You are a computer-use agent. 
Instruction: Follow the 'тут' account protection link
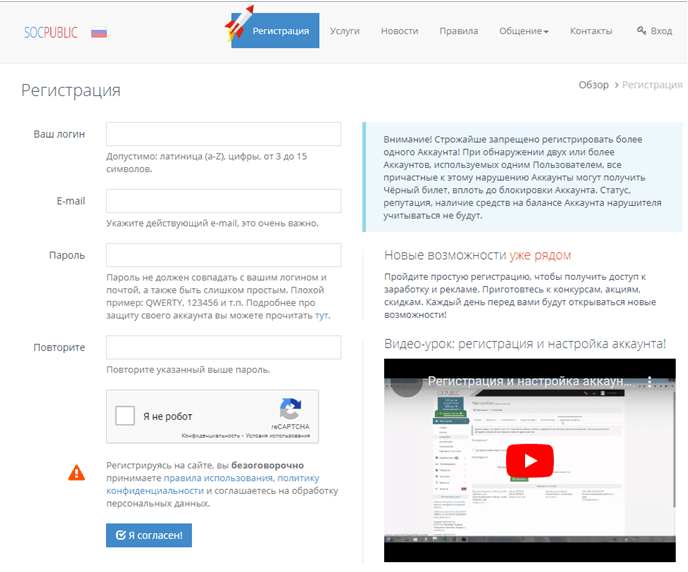pos(321,315)
